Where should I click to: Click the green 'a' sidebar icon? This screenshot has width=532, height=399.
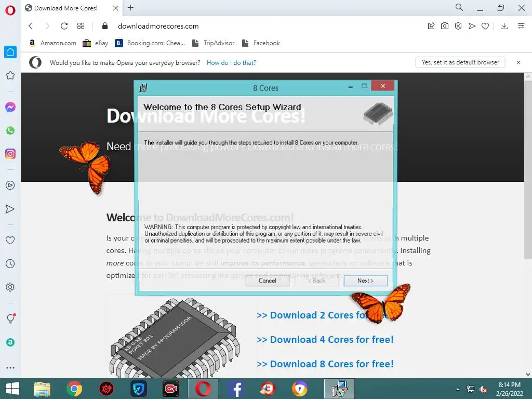[x=10, y=342]
